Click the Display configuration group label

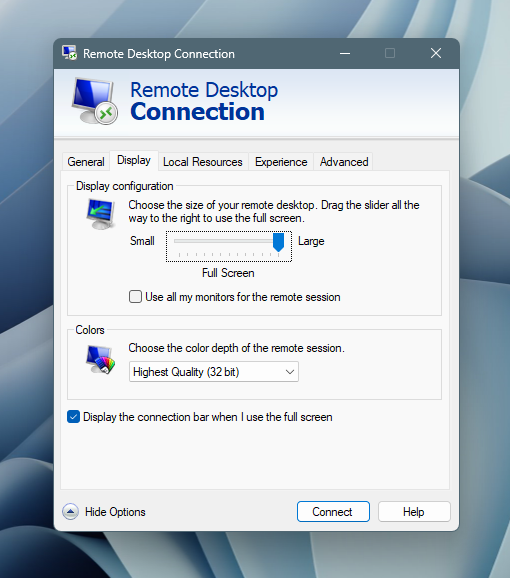tap(125, 186)
